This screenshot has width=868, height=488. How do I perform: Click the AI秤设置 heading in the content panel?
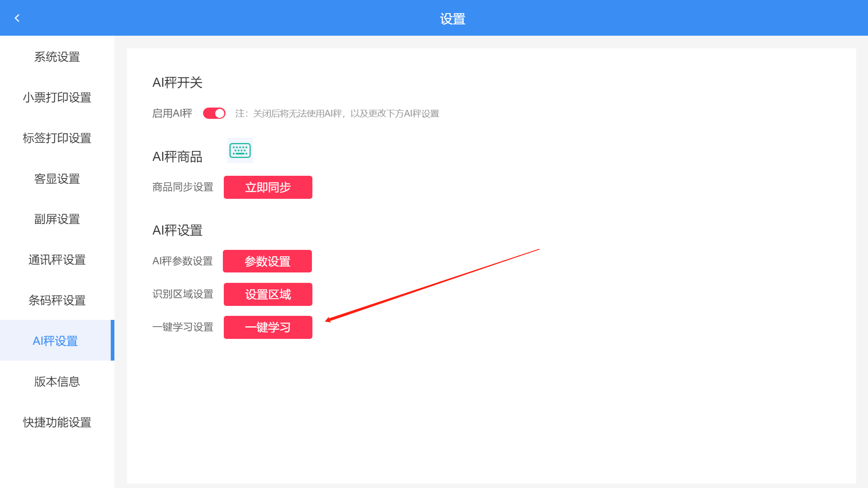177,230
